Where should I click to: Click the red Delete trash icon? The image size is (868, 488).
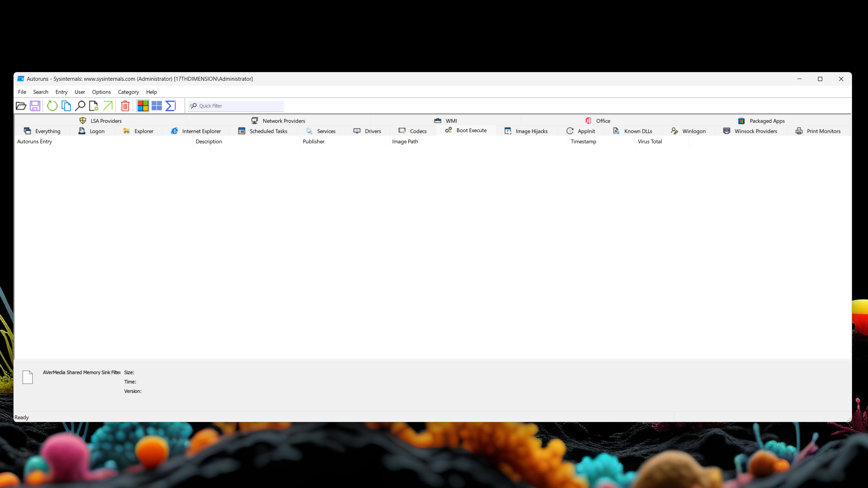(125, 106)
